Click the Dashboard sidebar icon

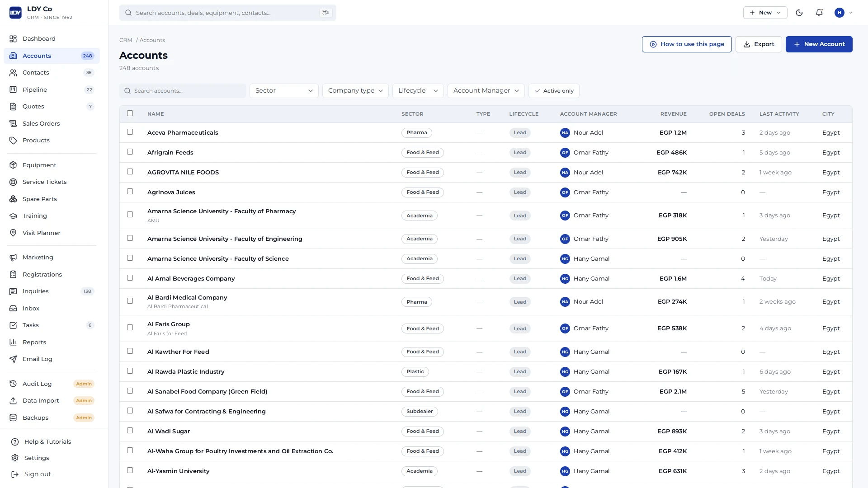13,39
